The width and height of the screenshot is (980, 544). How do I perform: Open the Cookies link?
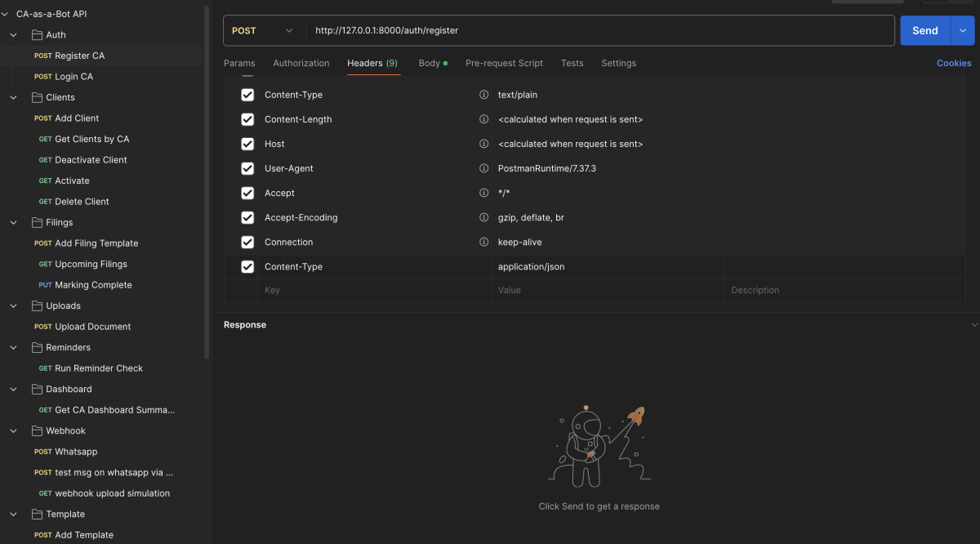click(954, 63)
